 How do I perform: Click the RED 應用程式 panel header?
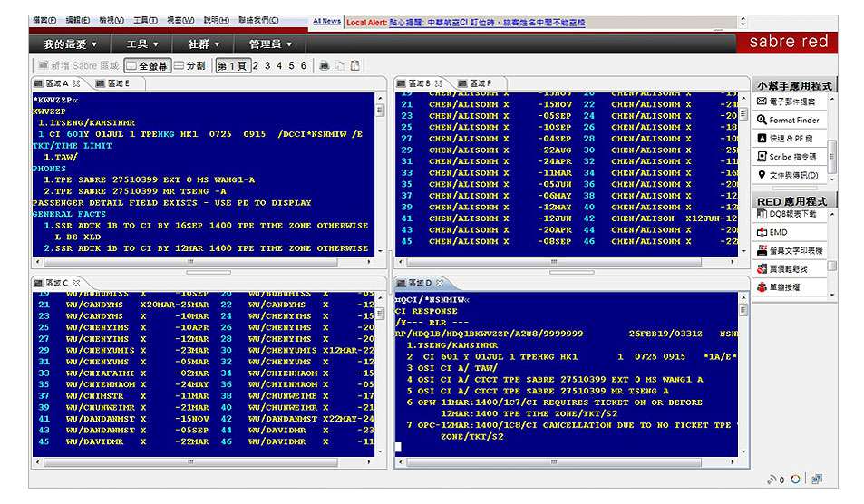pos(794,201)
